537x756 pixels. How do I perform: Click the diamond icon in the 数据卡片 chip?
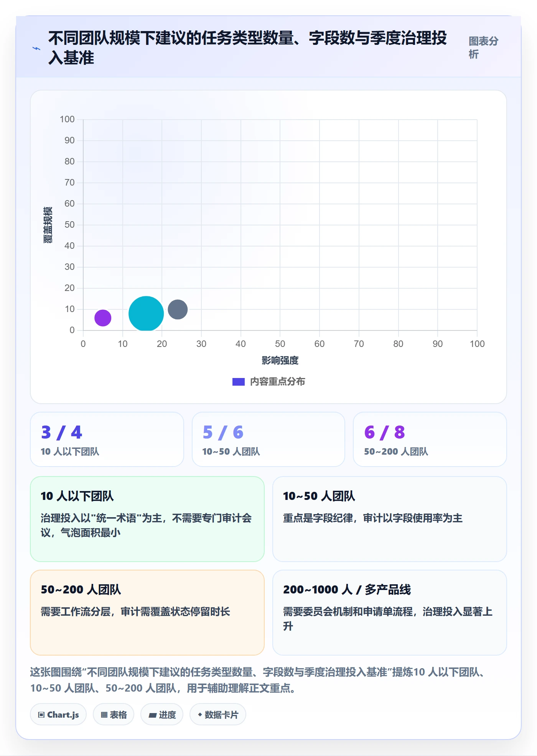pos(200,715)
